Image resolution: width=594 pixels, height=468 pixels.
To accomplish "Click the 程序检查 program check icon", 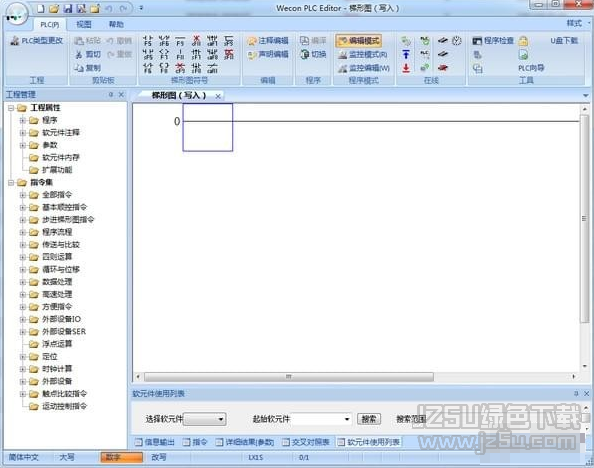I will tap(477, 41).
